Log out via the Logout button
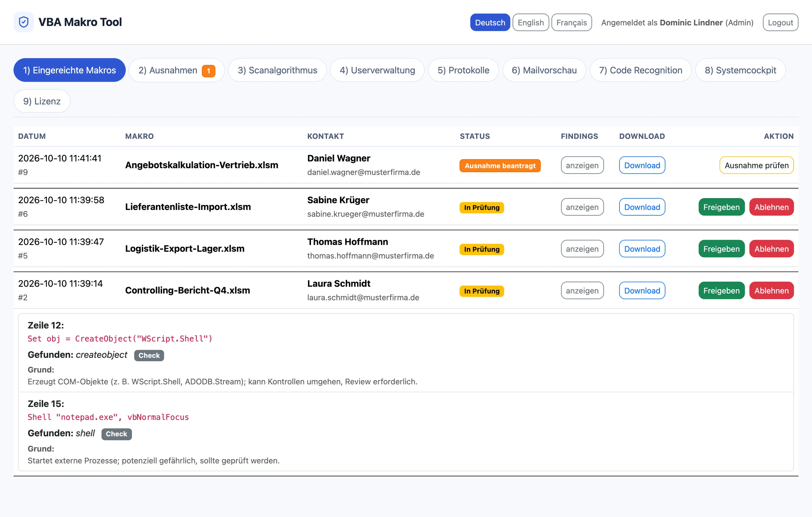Viewport: 812px width, 517px height. (x=780, y=22)
